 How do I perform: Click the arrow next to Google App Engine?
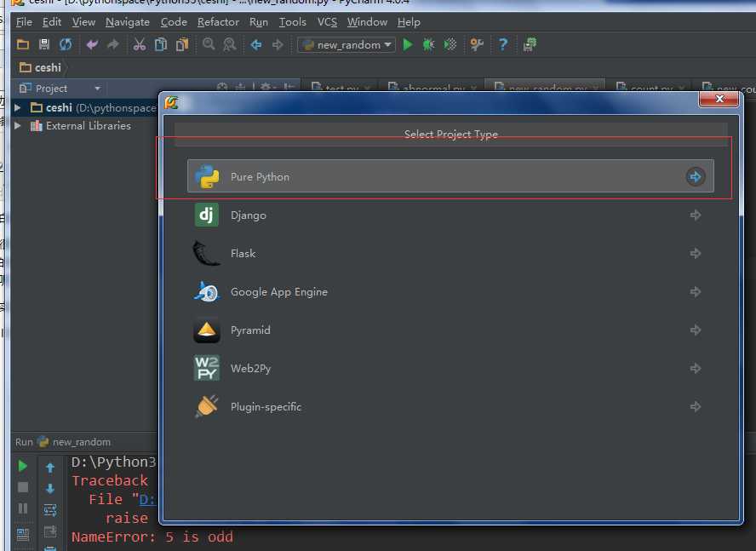click(696, 292)
